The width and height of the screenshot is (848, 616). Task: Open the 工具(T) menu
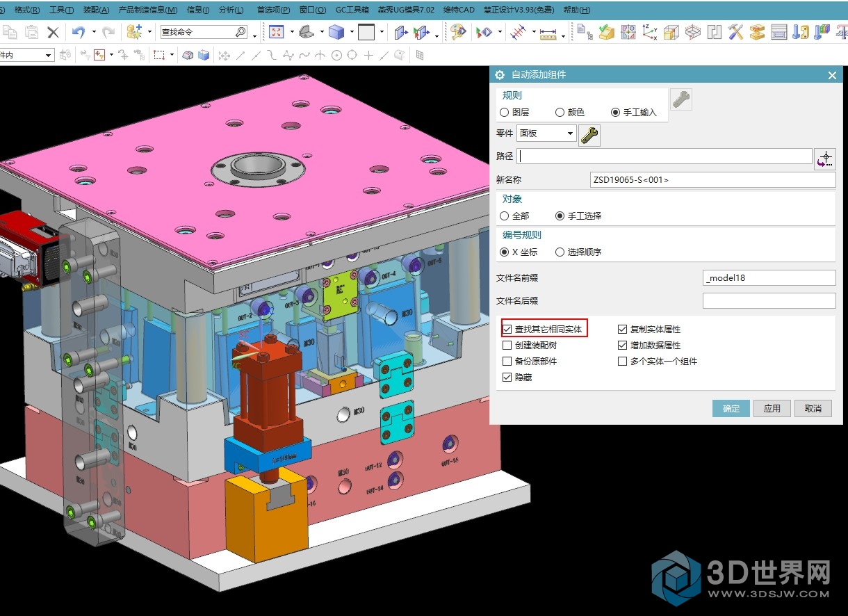tap(62, 10)
